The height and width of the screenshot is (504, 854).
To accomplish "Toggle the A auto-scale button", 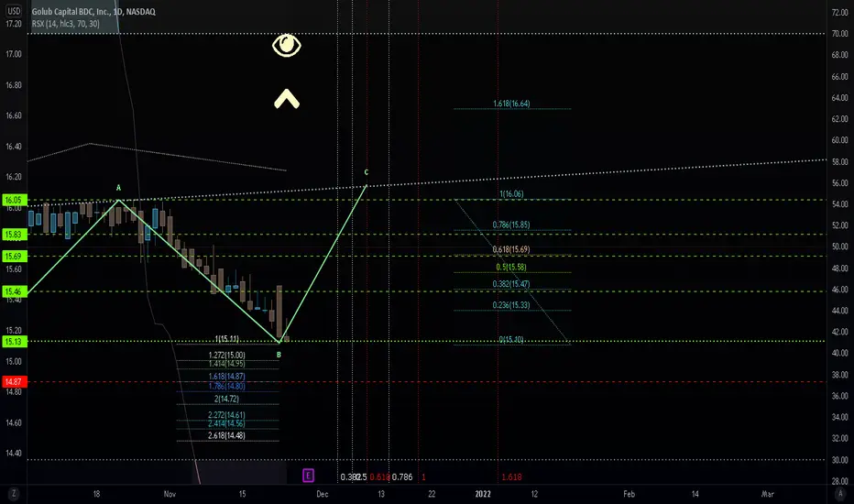I will point(840,494).
